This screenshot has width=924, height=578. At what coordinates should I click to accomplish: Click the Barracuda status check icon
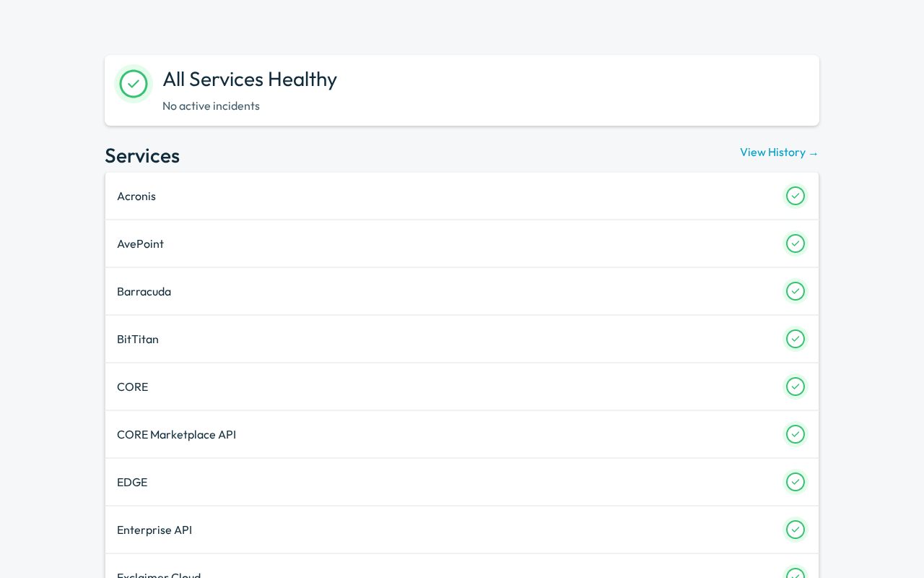pyautogui.click(x=796, y=291)
